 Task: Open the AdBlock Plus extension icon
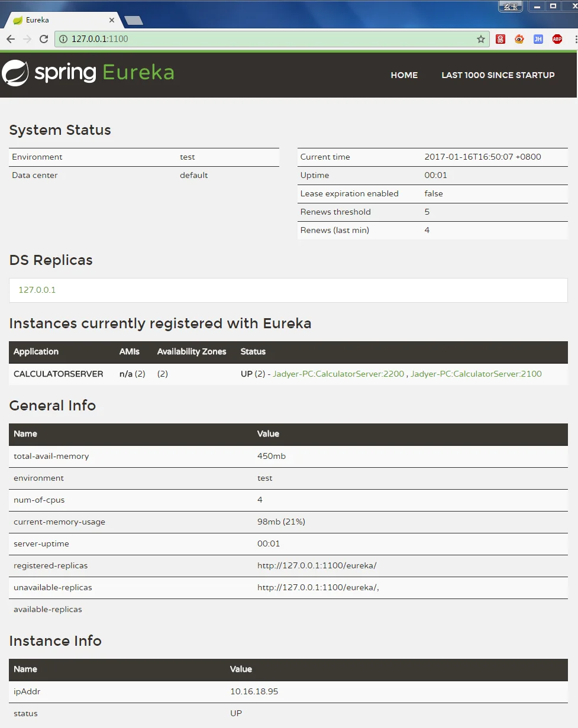[x=557, y=39]
